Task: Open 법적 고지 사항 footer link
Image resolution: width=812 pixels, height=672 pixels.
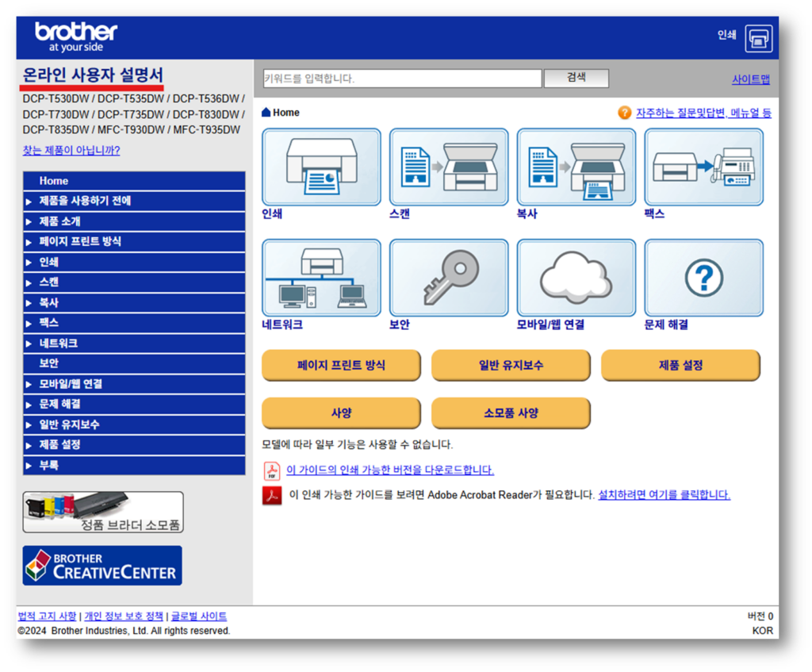Action: coord(47,616)
